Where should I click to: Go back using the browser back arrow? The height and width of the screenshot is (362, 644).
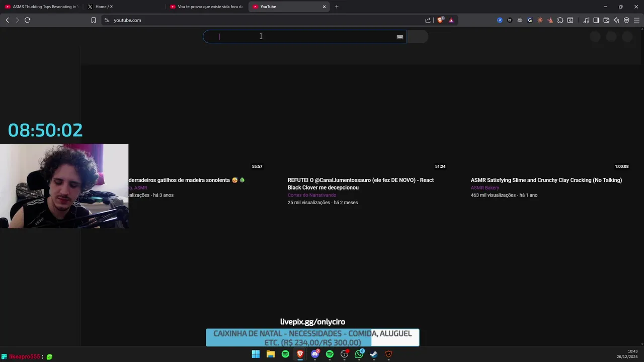click(x=7, y=20)
